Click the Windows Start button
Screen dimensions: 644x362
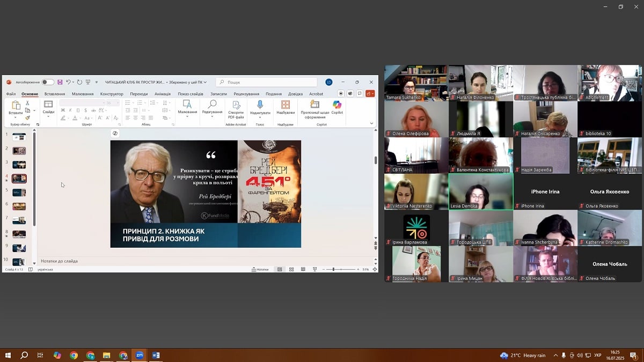point(8,355)
